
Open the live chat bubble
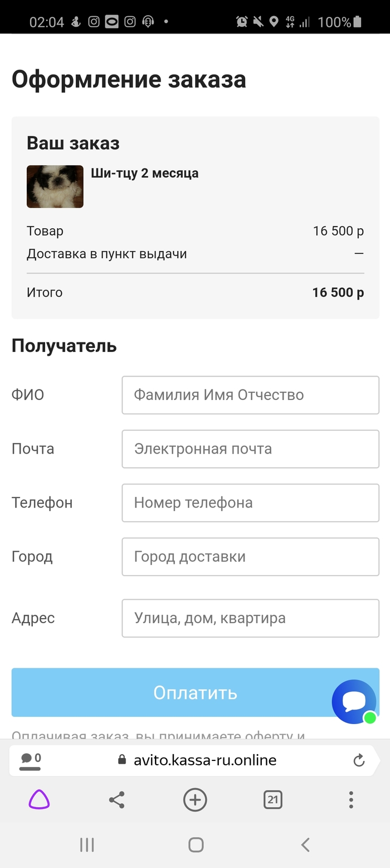[354, 701]
